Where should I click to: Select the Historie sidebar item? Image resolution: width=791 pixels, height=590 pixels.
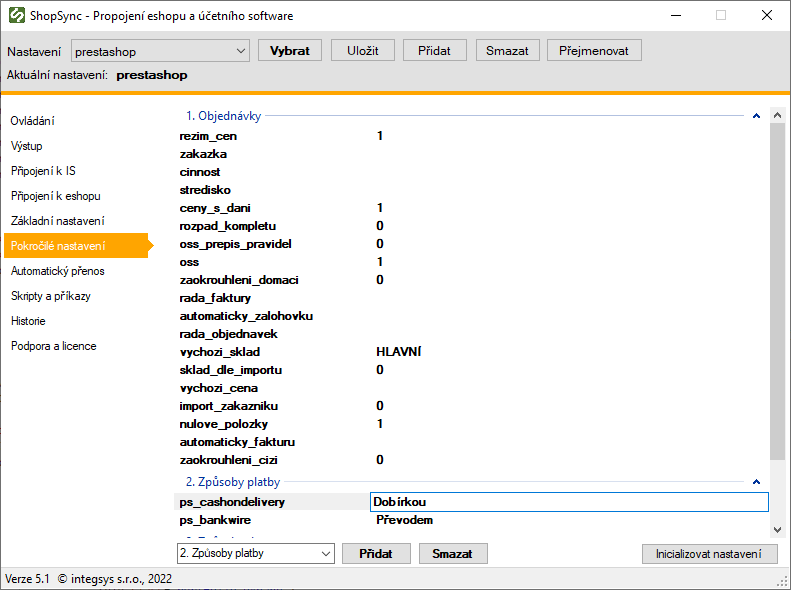[28, 321]
